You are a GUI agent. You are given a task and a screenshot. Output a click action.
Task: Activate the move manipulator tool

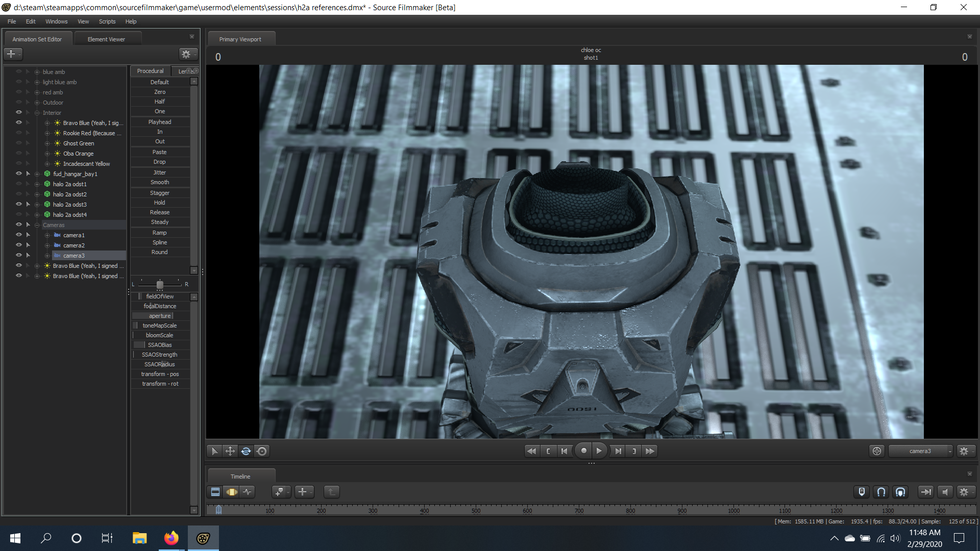tap(230, 451)
